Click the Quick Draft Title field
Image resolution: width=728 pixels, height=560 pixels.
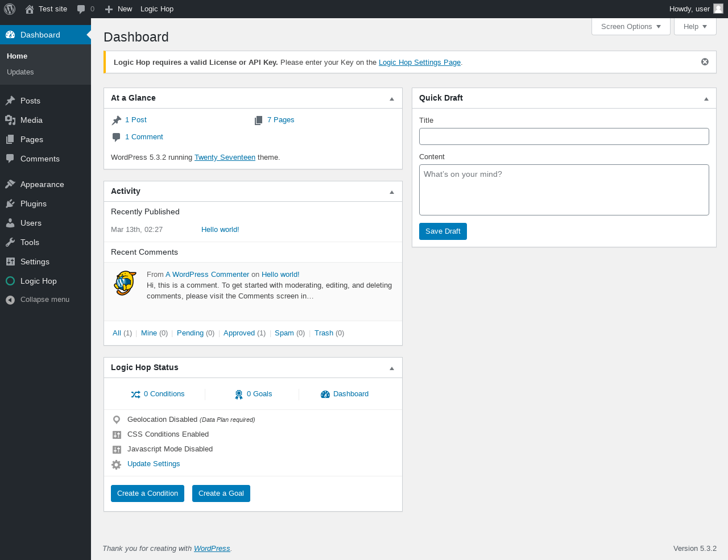coord(564,136)
